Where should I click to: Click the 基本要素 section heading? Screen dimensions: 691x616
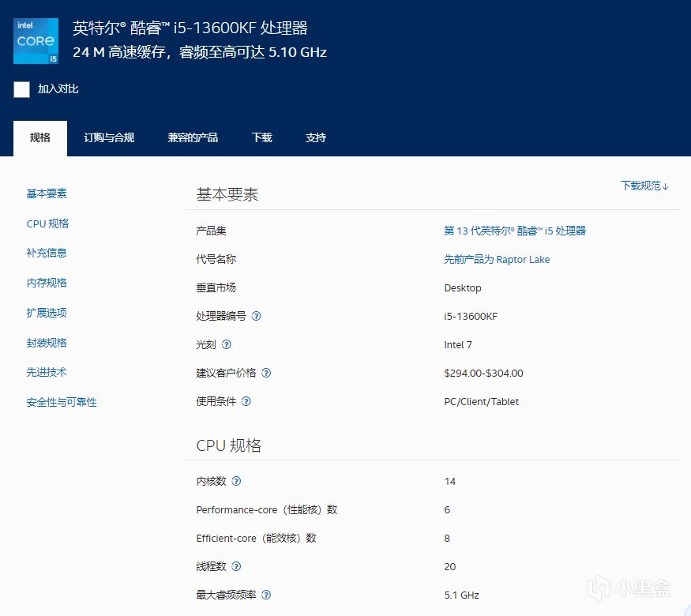click(227, 194)
